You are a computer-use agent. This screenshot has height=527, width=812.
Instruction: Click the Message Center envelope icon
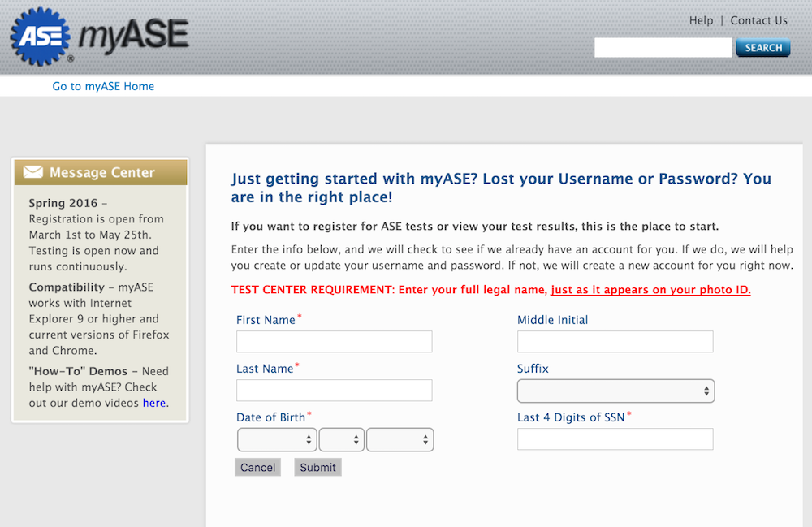coord(33,172)
